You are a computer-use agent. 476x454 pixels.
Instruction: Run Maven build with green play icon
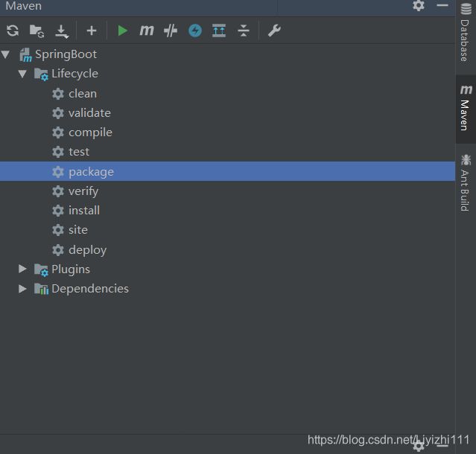point(122,31)
